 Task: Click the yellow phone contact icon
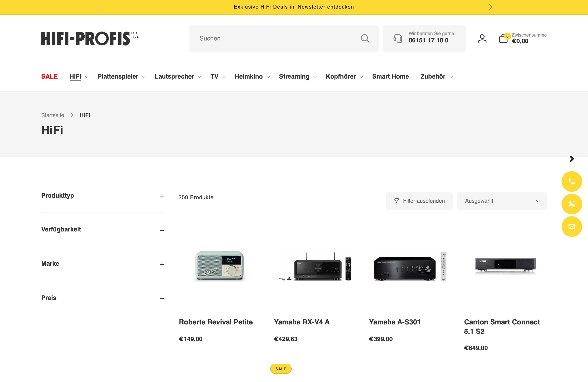(571, 181)
